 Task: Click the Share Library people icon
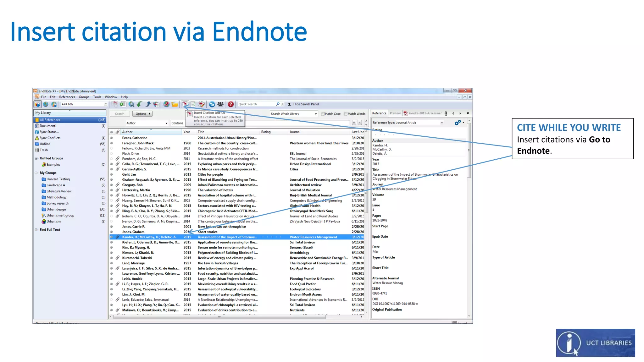coord(220,104)
